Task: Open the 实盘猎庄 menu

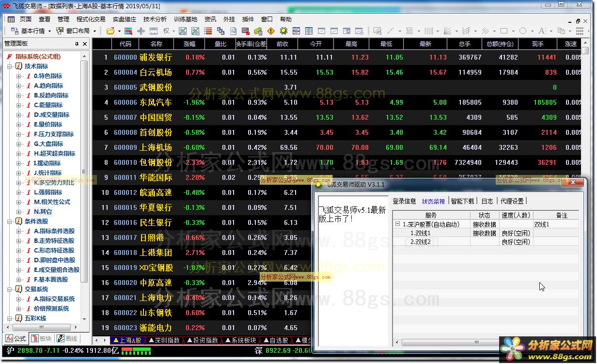Action: coord(124,19)
